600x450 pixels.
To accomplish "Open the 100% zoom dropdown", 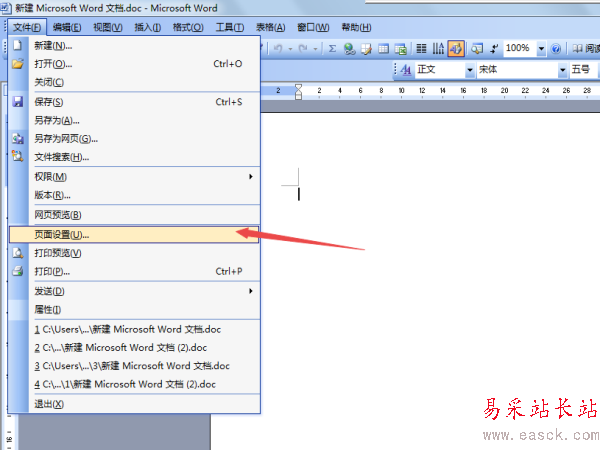I will point(541,49).
